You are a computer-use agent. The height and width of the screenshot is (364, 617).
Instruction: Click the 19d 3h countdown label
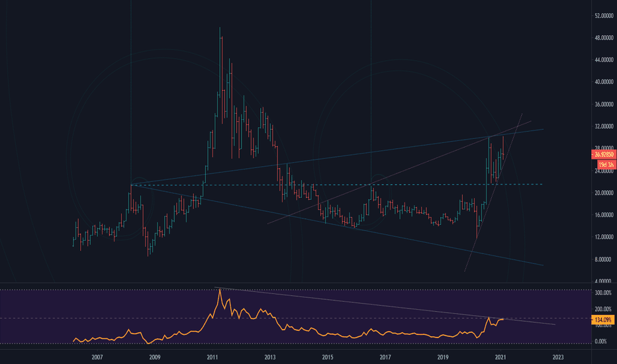point(606,165)
